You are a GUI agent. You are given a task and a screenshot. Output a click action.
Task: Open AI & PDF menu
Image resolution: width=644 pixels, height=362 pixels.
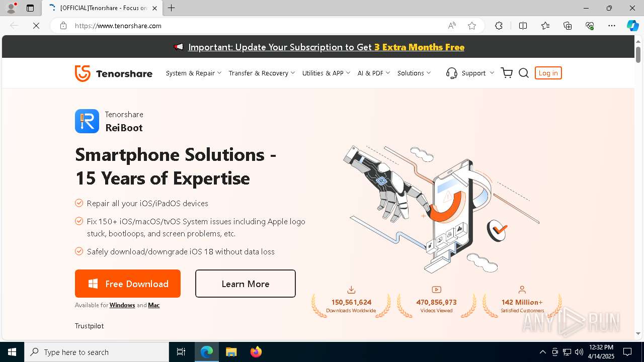pyautogui.click(x=374, y=73)
